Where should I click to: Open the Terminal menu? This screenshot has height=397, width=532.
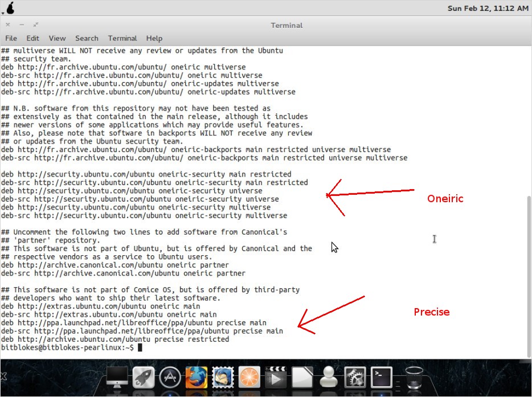point(122,38)
